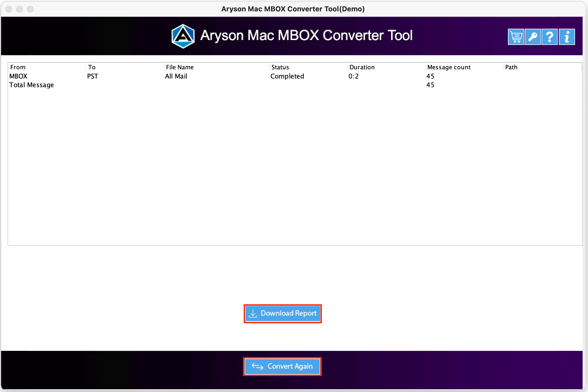Select the 0:2 duration cell
The width and height of the screenshot is (588, 392).
tap(354, 76)
